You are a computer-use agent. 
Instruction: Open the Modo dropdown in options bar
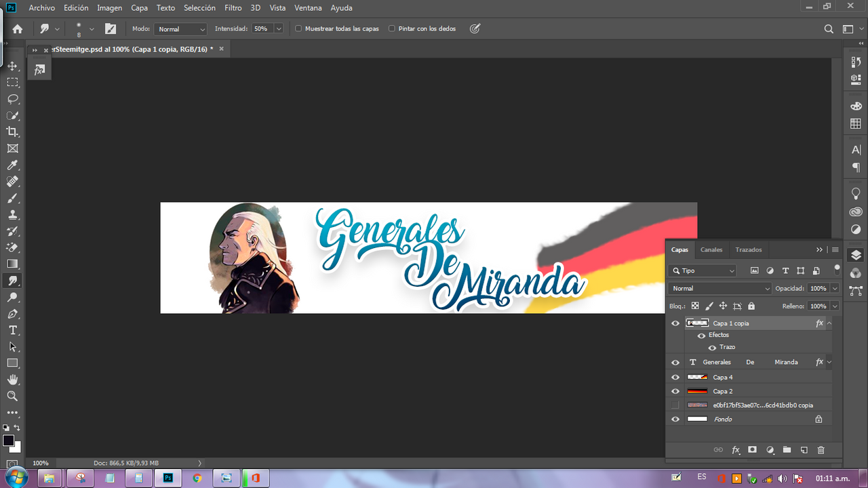pos(180,29)
